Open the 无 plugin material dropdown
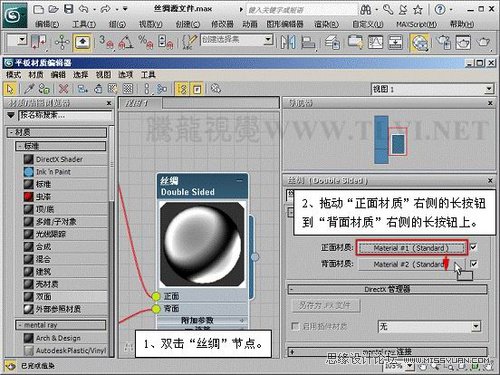Image resolution: width=500 pixels, height=375 pixels. [x=476, y=326]
